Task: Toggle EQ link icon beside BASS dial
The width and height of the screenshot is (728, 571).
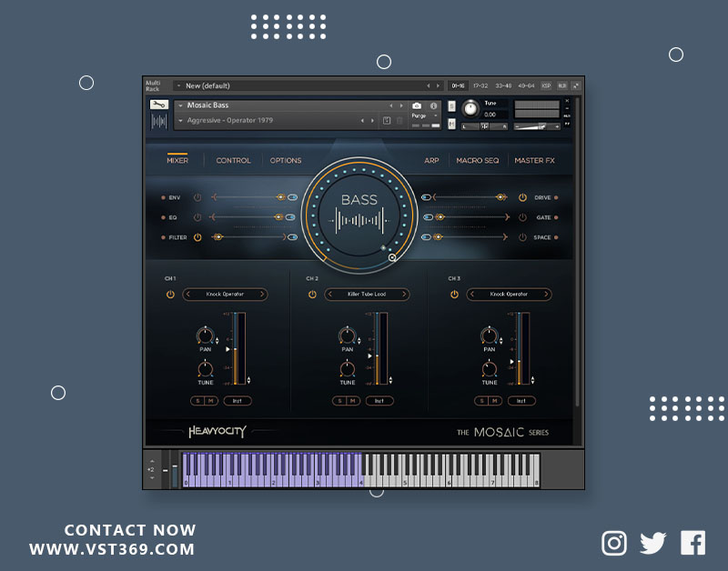Action: [x=290, y=217]
